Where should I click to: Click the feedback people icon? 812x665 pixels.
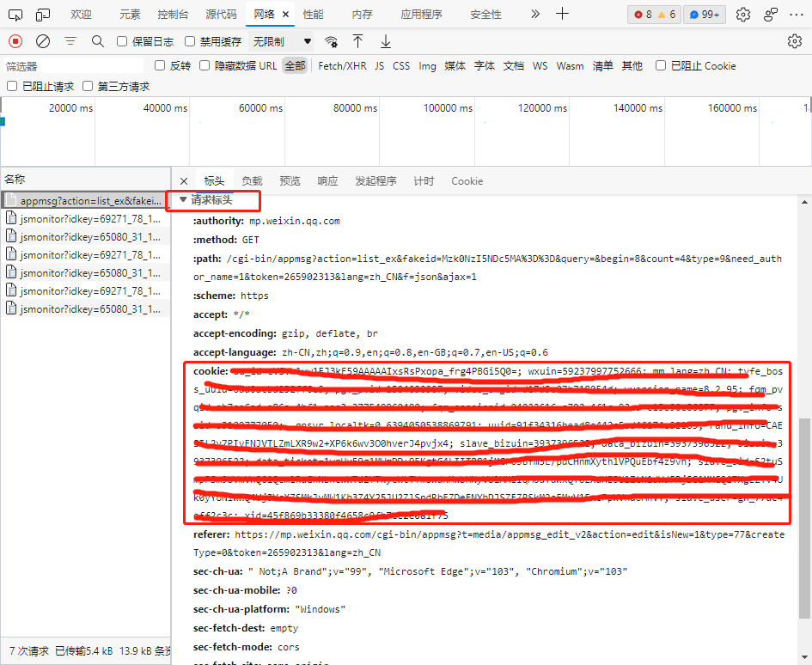(x=771, y=15)
